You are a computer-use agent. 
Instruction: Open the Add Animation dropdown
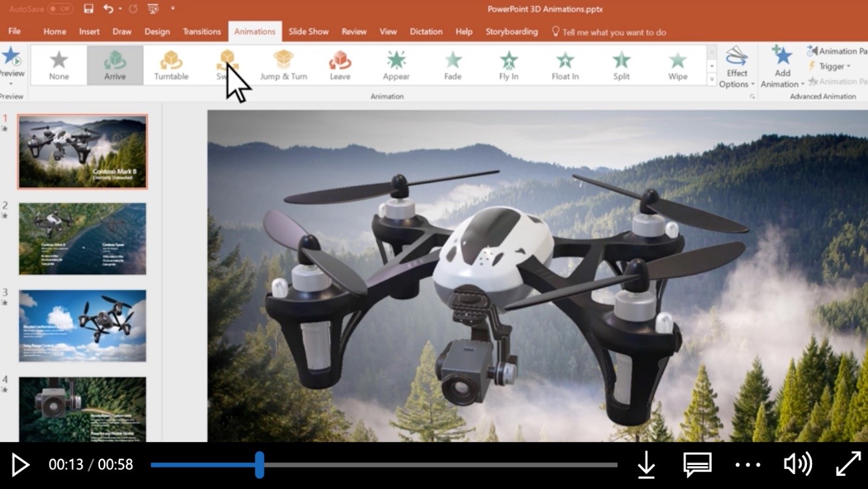782,67
